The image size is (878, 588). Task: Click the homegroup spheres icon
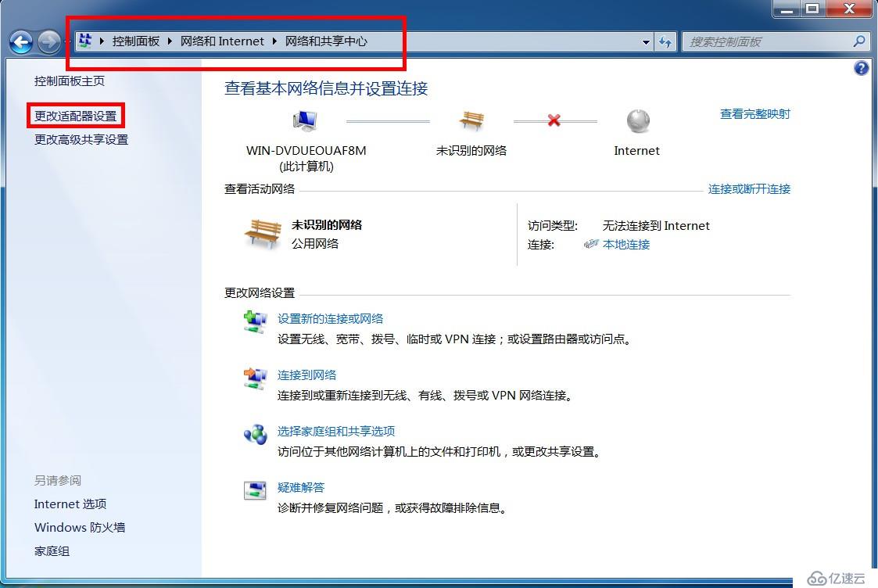click(256, 435)
